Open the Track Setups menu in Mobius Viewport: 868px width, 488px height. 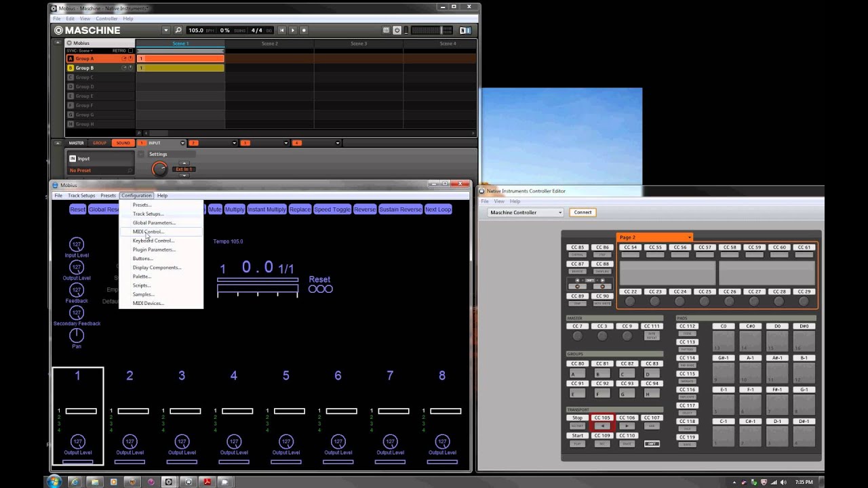81,195
